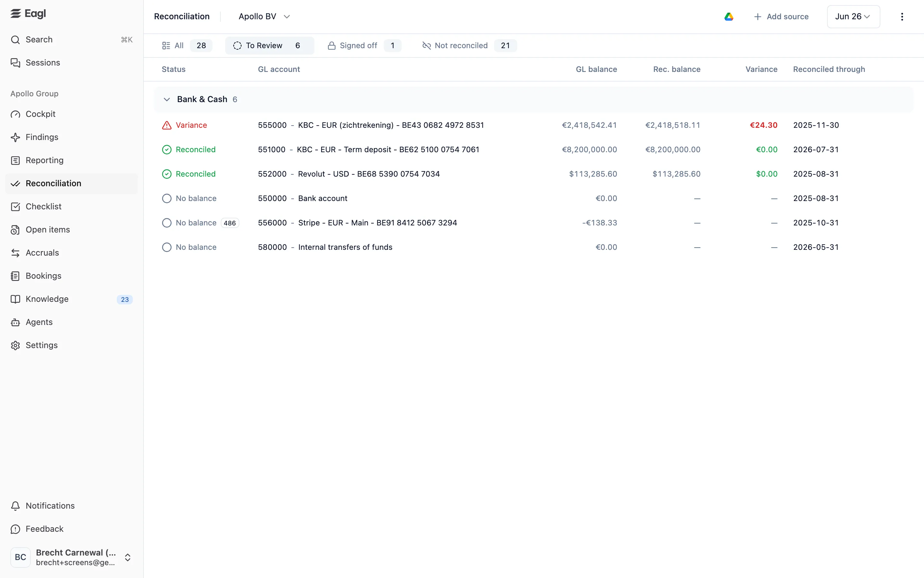This screenshot has width=924, height=578.
Task: Open the Sessions menu item
Action: [x=72, y=63]
